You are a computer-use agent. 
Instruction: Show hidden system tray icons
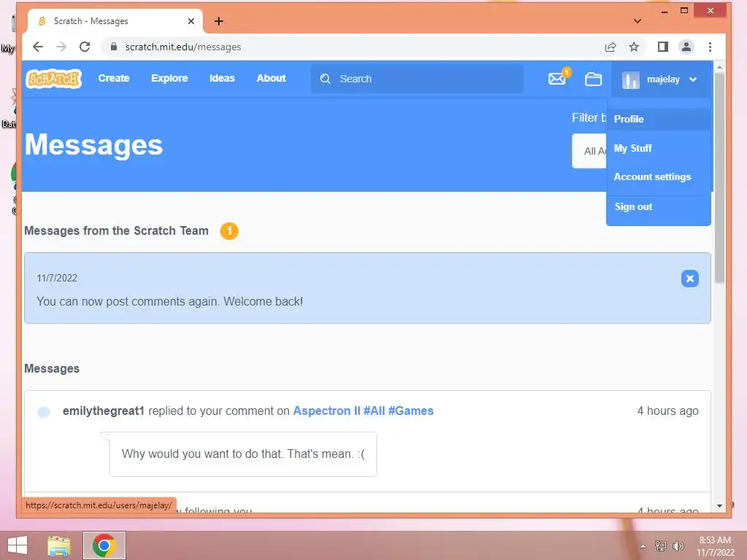[x=643, y=546]
